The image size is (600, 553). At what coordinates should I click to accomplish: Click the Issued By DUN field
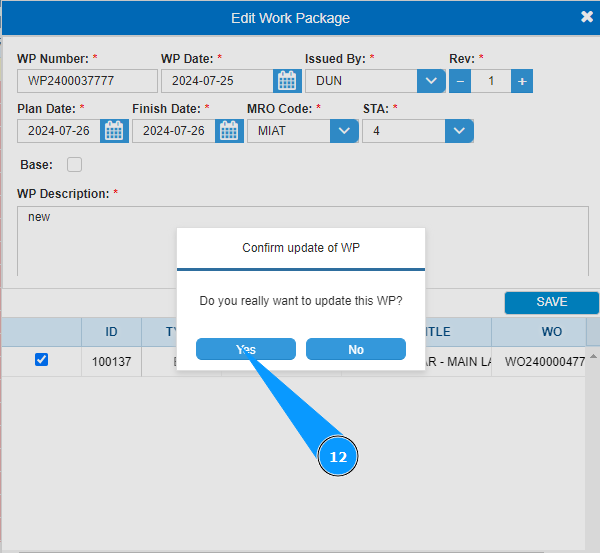pyautogui.click(x=361, y=81)
